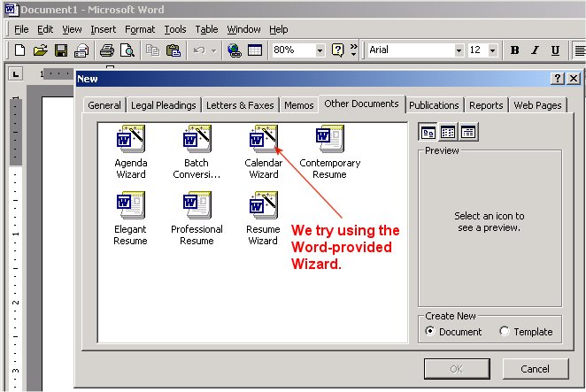
Task: Click the tab selector on the ruler
Action: (14, 73)
